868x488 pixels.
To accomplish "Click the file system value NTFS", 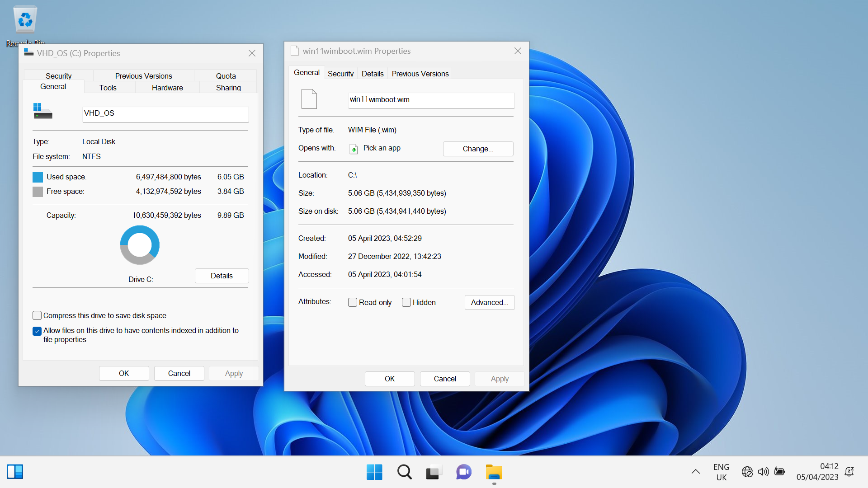I will (91, 156).
